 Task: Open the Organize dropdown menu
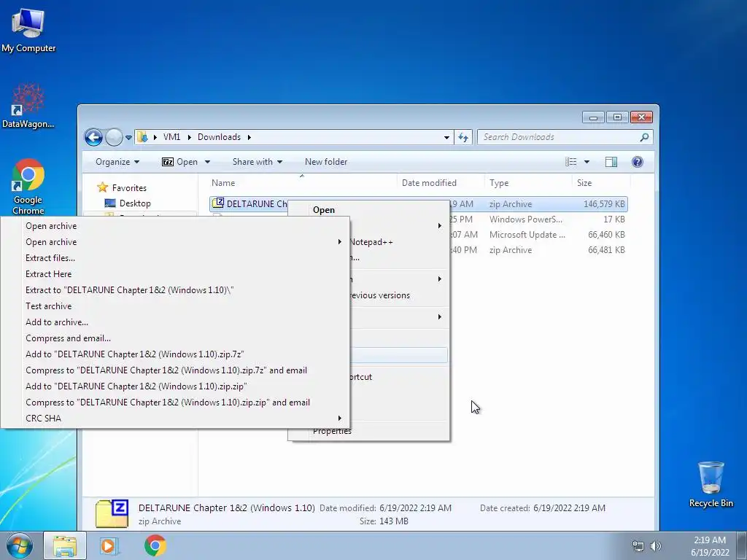coord(117,162)
